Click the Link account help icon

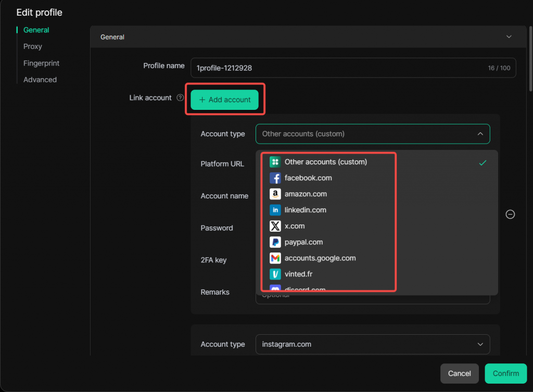(x=180, y=98)
